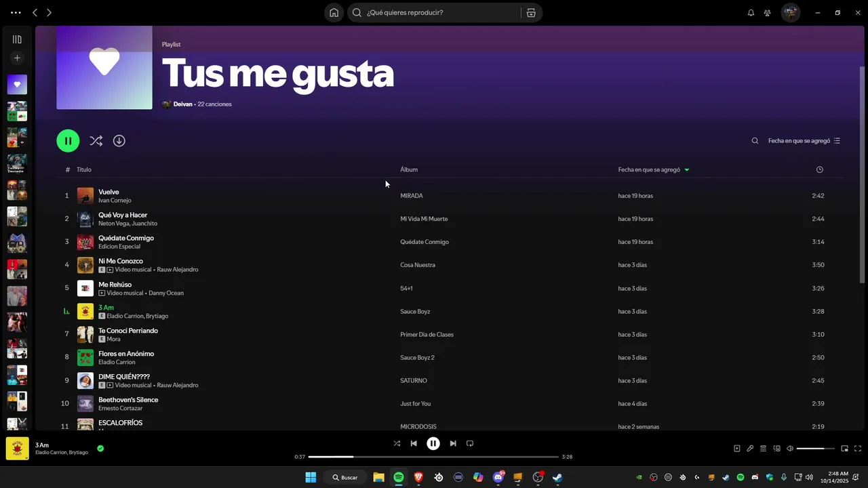This screenshot has width=868, height=488.
Task: Open search within the playlist (magnifier icon)
Action: [755, 141]
